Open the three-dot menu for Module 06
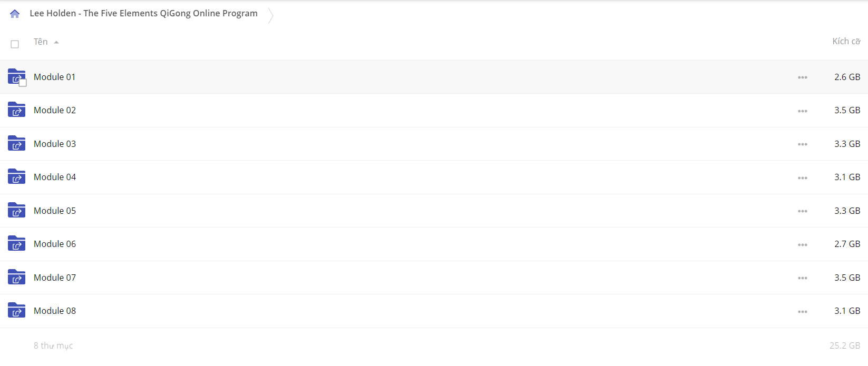868x366 pixels. tap(802, 245)
